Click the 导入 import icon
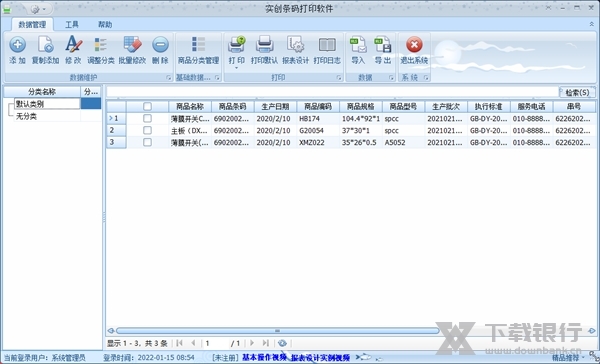Image resolution: width=600 pixels, height=364 pixels. 358,45
